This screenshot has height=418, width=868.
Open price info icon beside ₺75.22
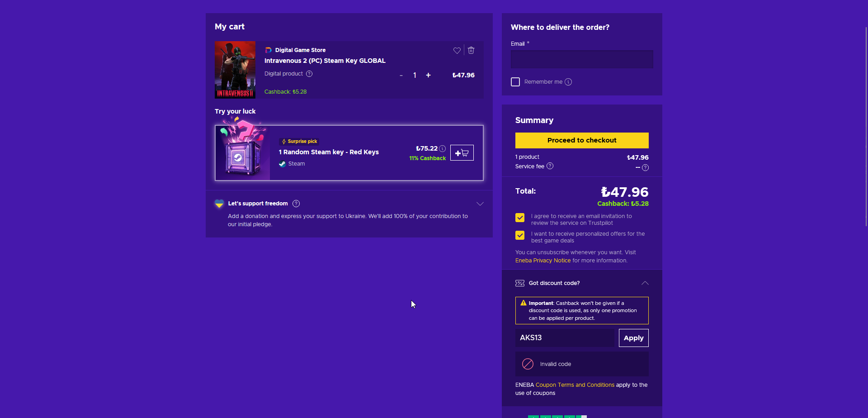click(x=443, y=148)
